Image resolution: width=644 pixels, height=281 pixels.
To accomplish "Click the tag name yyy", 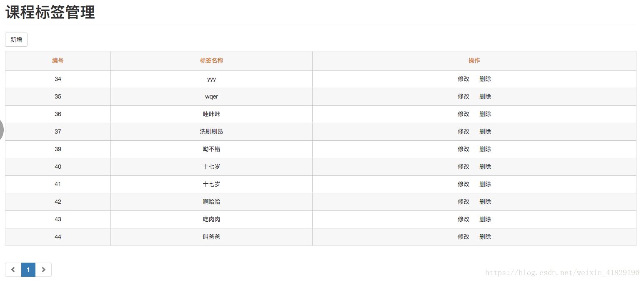I will click(211, 79).
